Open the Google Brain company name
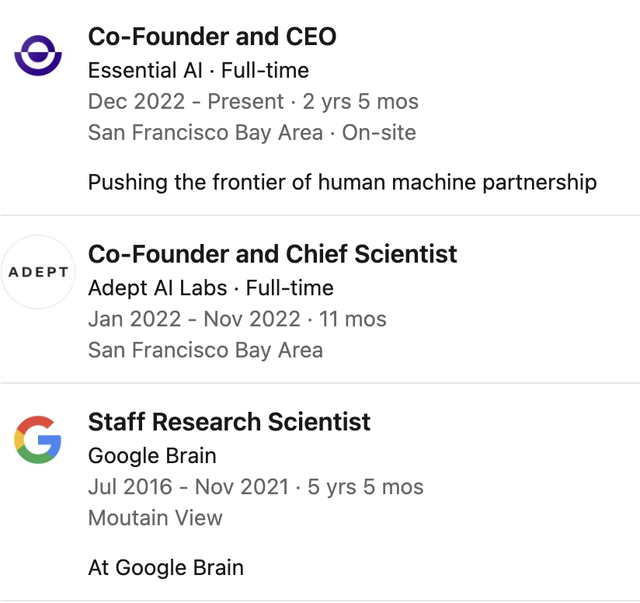The width and height of the screenshot is (640, 603). [x=152, y=456]
